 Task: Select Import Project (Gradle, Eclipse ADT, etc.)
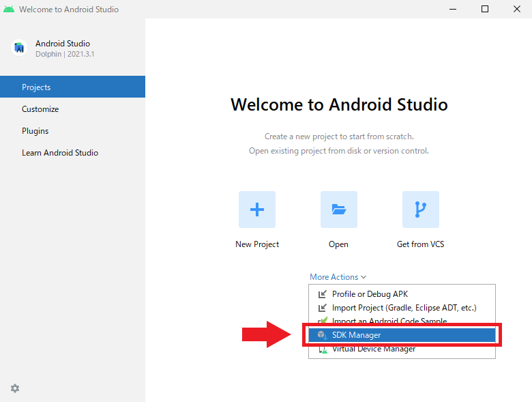tap(402, 308)
